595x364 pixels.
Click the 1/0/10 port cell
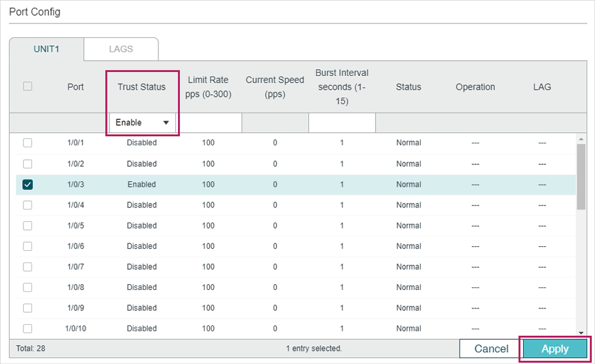(75, 329)
